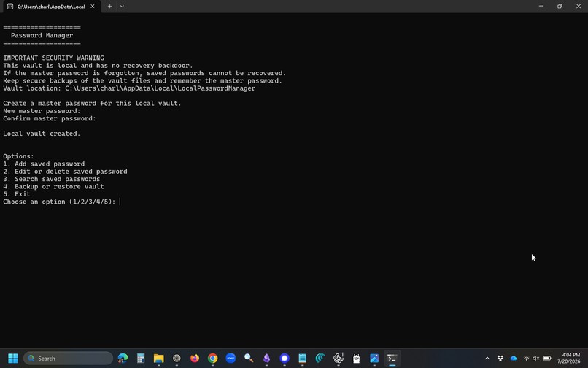Viewport: 588px width, 368px height.
Task: Launch Google Chrome from the taskbar
Action: pos(212,359)
